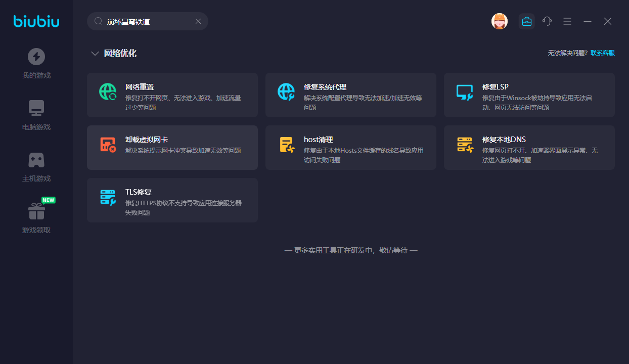Clear the search box text

click(x=198, y=21)
